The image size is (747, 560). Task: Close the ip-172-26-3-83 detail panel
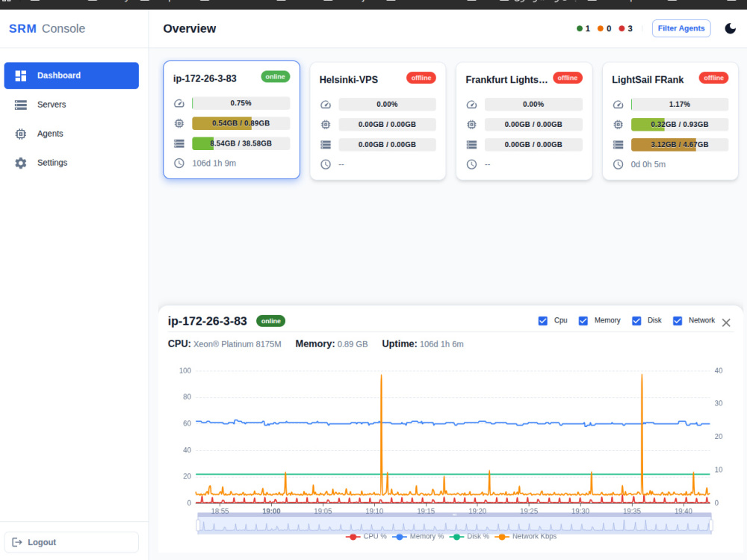click(x=726, y=323)
